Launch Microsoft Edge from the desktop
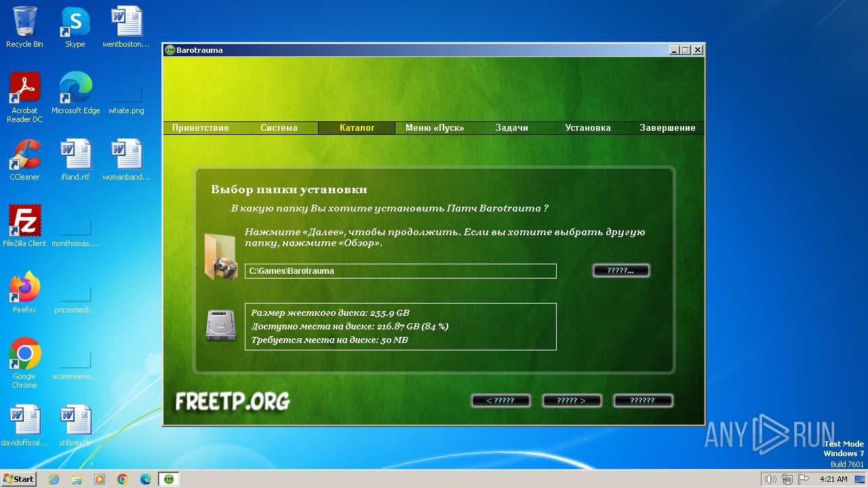 point(75,94)
